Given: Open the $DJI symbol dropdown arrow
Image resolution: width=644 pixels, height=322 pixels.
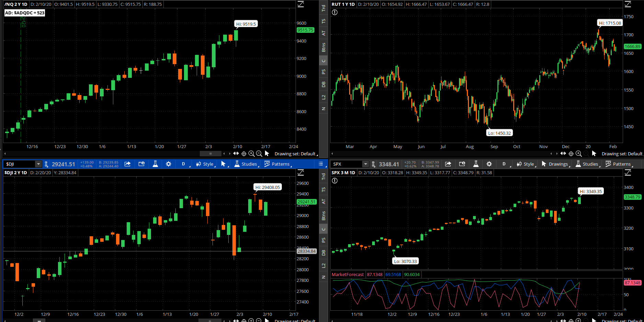Looking at the screenshot, I should tap(38, 164).
